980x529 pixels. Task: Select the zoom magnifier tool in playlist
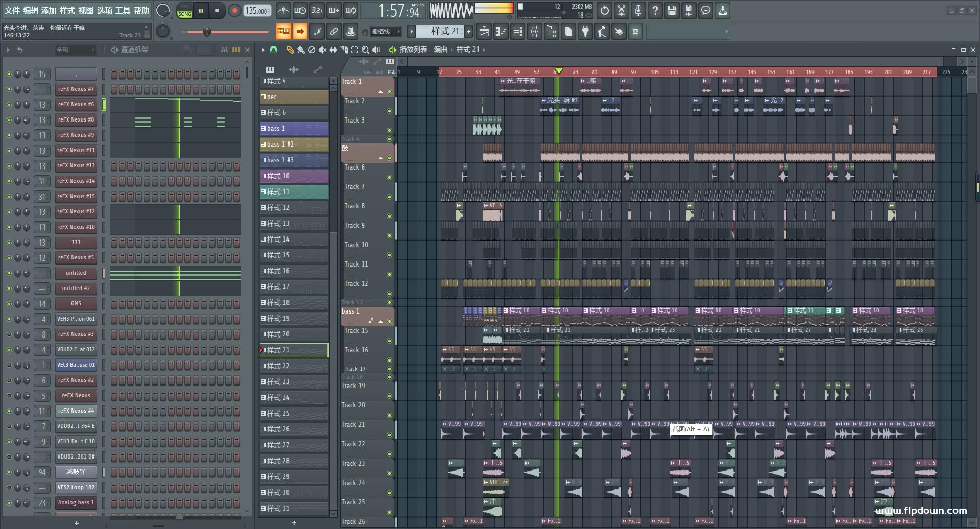pos(366,50)
